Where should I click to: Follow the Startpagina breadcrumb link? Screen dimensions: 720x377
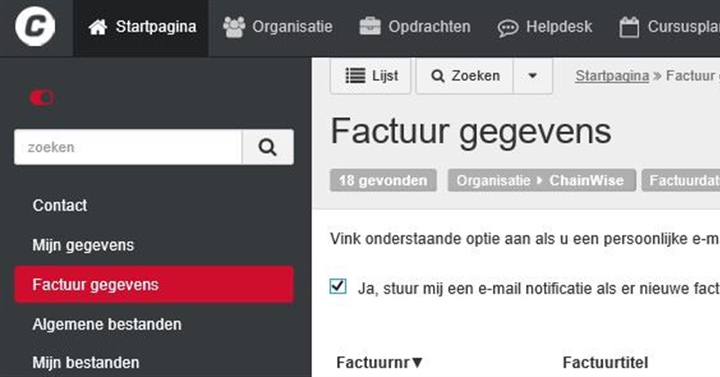coord(612,76)
